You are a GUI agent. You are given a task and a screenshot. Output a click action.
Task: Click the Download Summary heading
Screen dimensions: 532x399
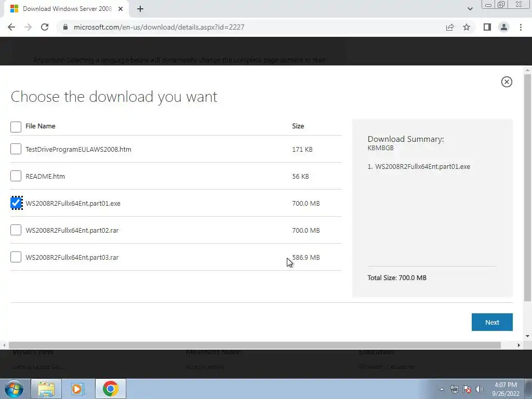tap(405, 139)
